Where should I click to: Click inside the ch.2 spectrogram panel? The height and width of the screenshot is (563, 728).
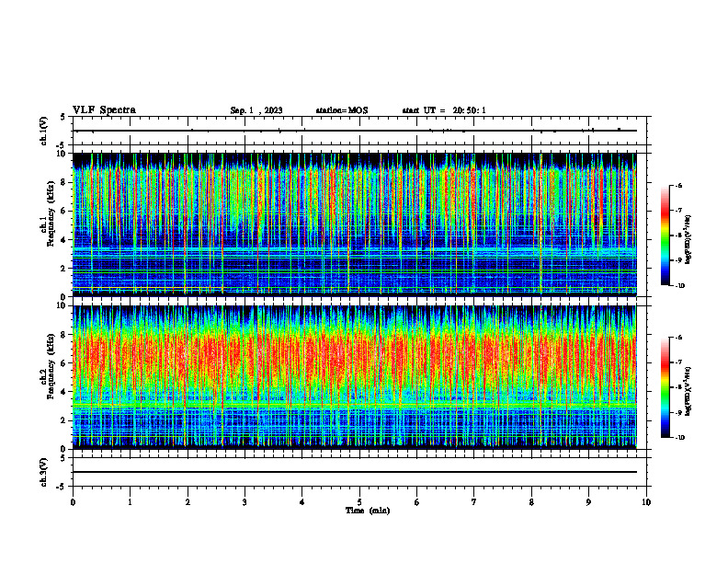355,377
